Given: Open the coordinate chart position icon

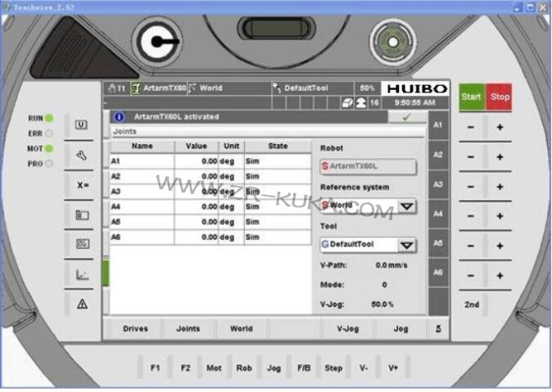Looking at the screenshot, I should click(82, 274).
